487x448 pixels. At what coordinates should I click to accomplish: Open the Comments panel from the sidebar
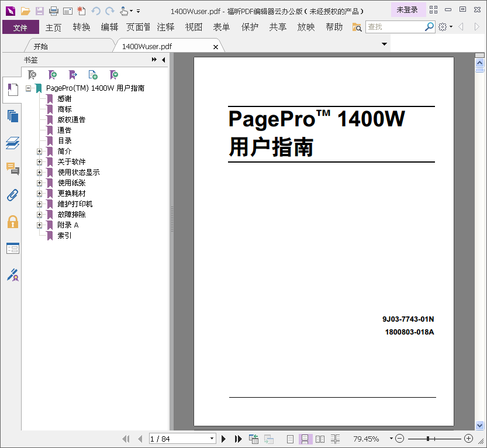tap(13, 169)
